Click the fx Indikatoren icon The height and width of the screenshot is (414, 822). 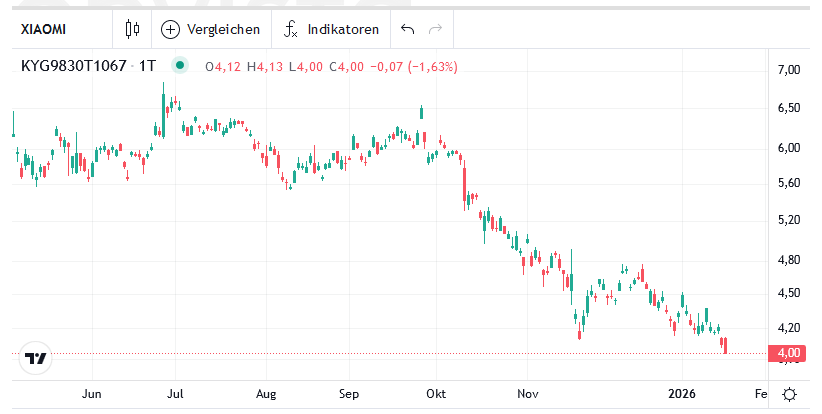[x=291, y=29]
